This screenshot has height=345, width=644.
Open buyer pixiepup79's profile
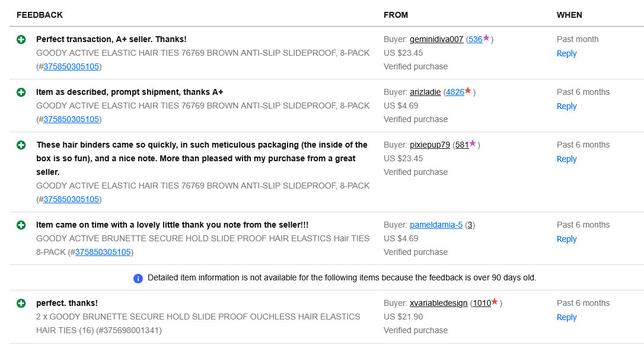pos(430,145)
